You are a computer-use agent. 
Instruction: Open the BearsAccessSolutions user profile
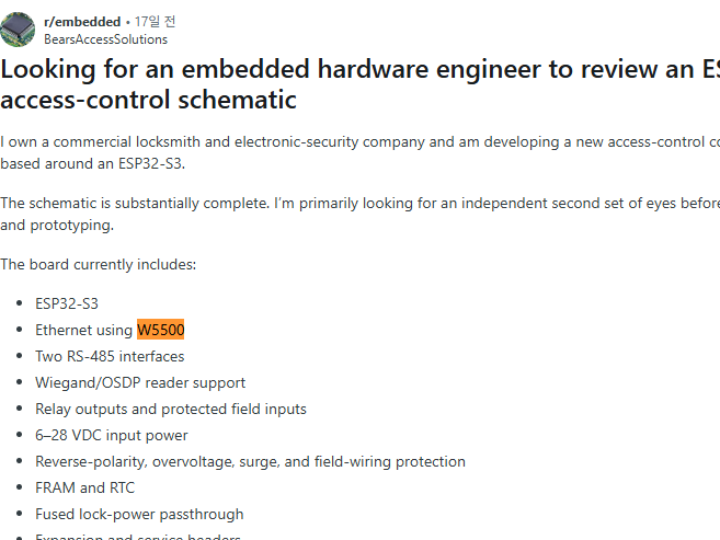pos(106,39)
